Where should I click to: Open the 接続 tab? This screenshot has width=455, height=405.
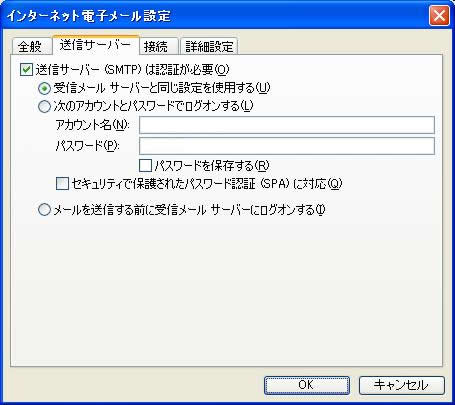[157, 46]
